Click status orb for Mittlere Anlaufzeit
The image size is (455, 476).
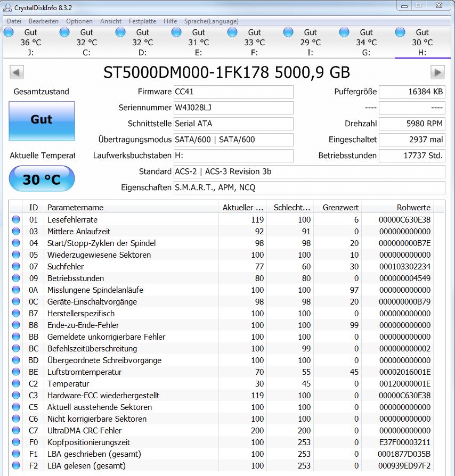click(16, 231)
